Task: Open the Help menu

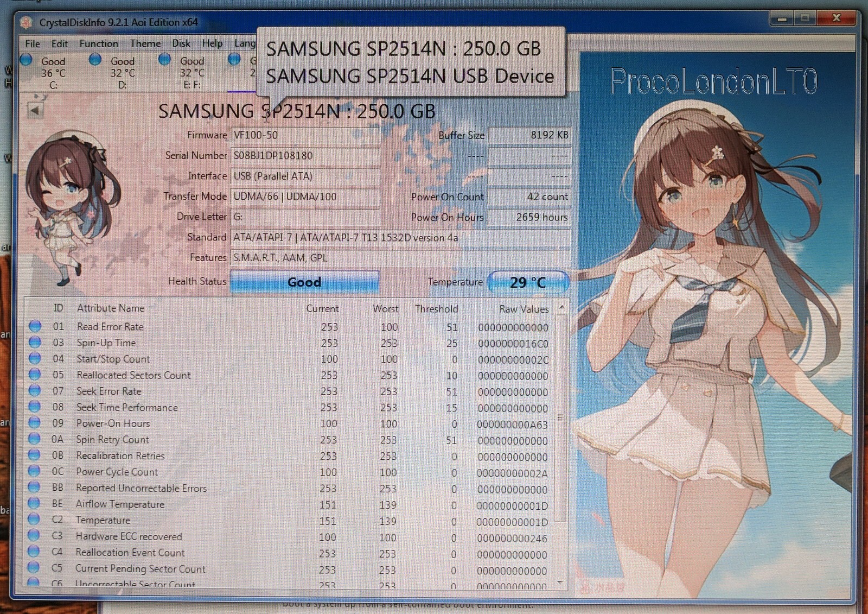Action: (x=212, y=43)
